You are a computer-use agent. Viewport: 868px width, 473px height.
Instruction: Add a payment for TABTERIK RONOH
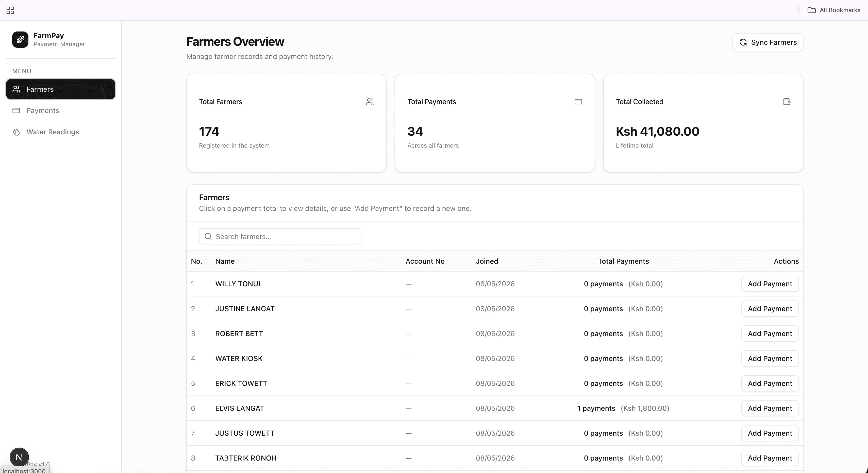(x=770, y=458)
